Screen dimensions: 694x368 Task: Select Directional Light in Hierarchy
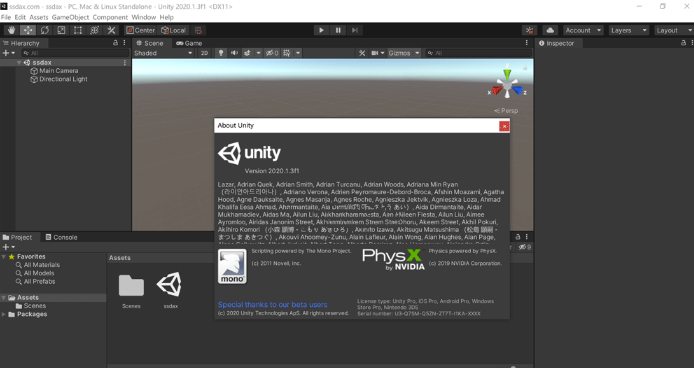(63, 79)
